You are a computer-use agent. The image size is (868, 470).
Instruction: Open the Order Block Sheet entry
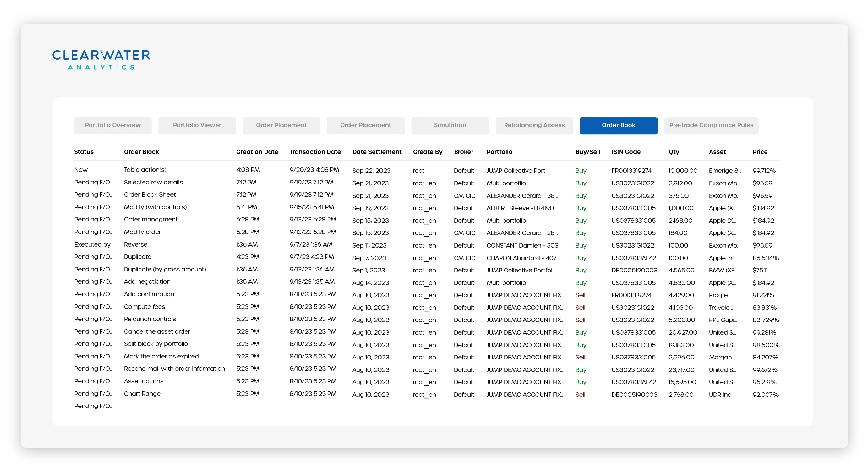(150, 195)
